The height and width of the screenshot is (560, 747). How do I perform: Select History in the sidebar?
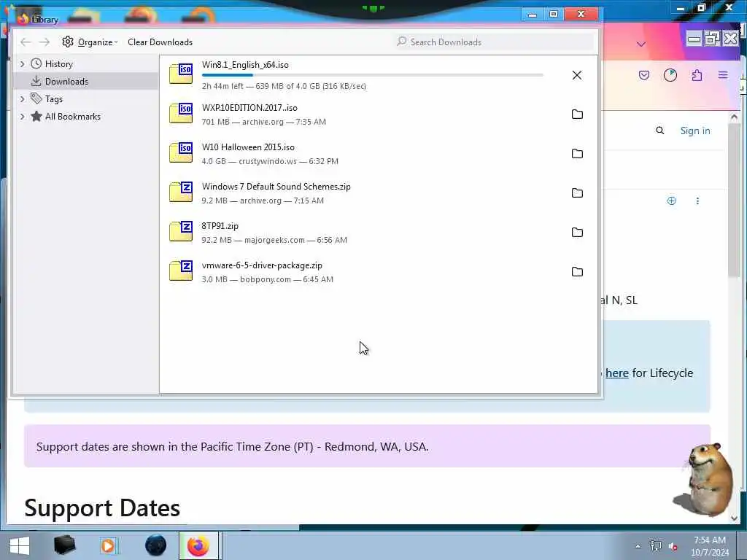coord(58,64)
